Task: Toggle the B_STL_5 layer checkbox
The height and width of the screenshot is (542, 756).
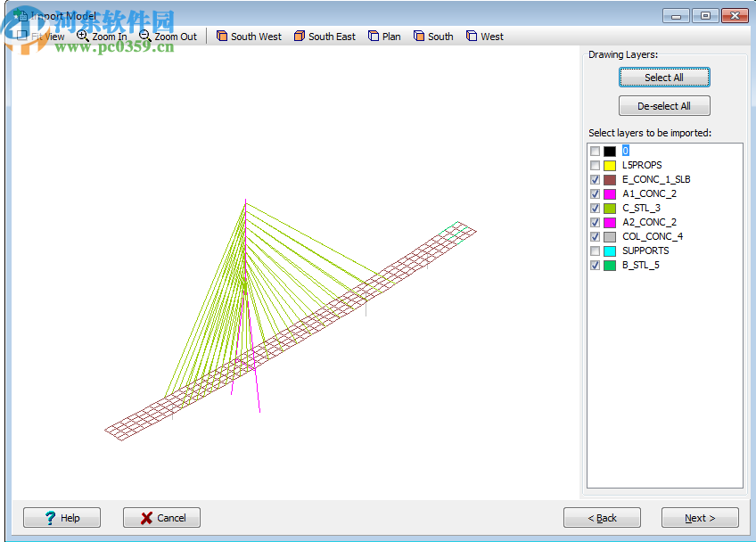Action: pyautogui.click(x=595, y=265)
